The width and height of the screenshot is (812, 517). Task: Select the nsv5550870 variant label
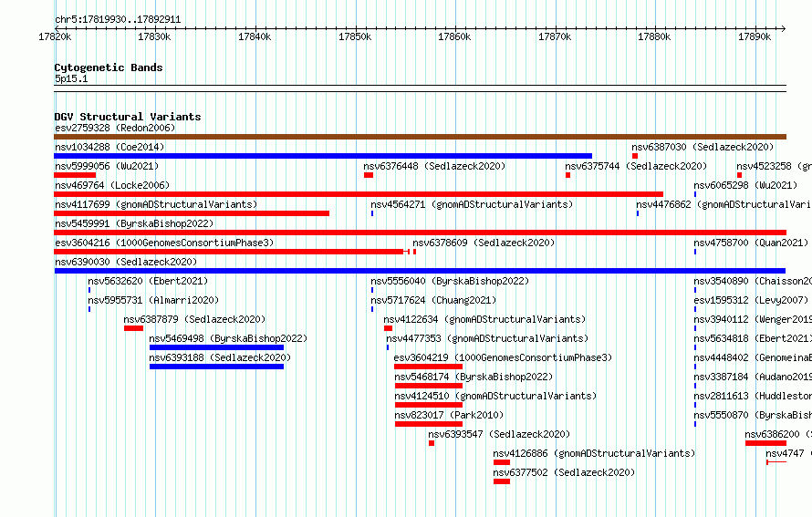pyautogui.click(x=753, y=415)
